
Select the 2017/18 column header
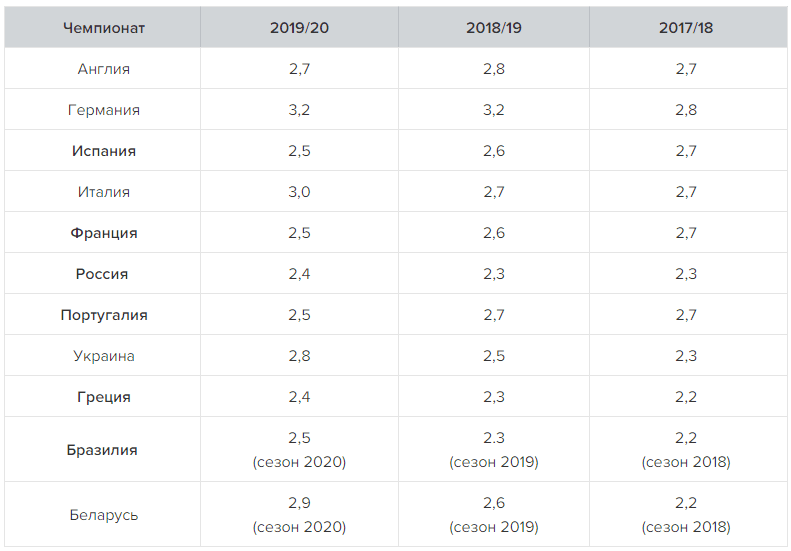tap(686, 28)
